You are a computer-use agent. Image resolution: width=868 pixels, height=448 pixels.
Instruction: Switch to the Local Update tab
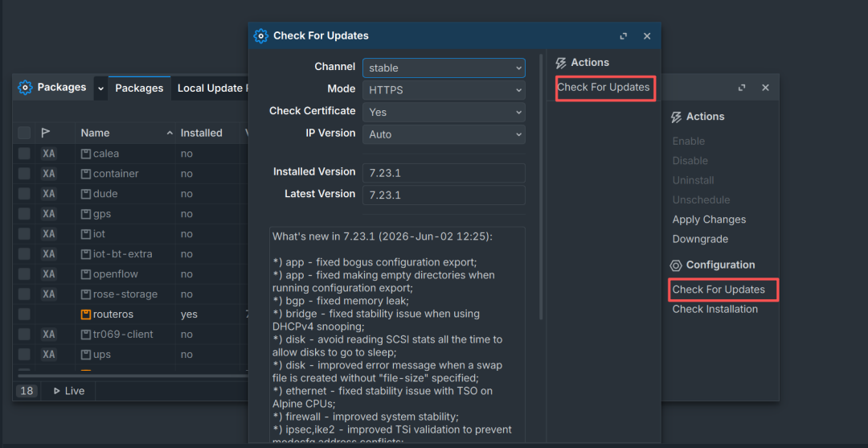pos(210,88)
